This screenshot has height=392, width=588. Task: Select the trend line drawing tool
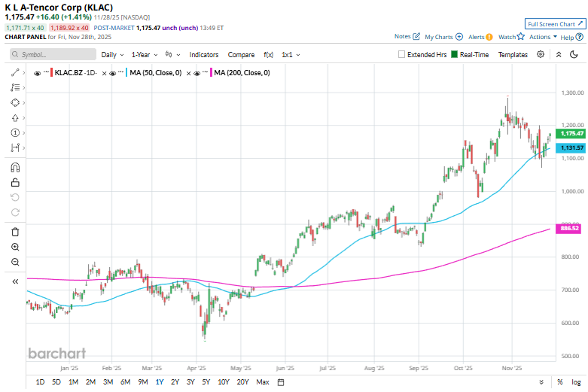click(x=14, y=72)
